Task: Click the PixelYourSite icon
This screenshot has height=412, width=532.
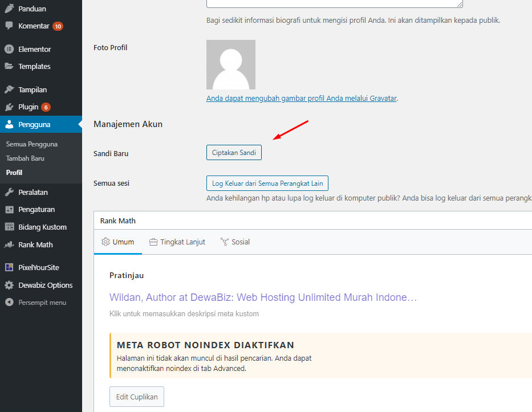Action: [9, 267]
